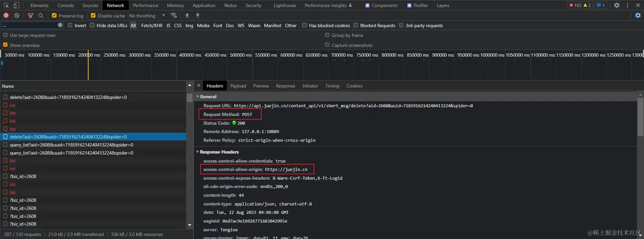This screenshot has width=644, height=239.
Task: Select the All filter type
Action: click(x=133, y=25)
